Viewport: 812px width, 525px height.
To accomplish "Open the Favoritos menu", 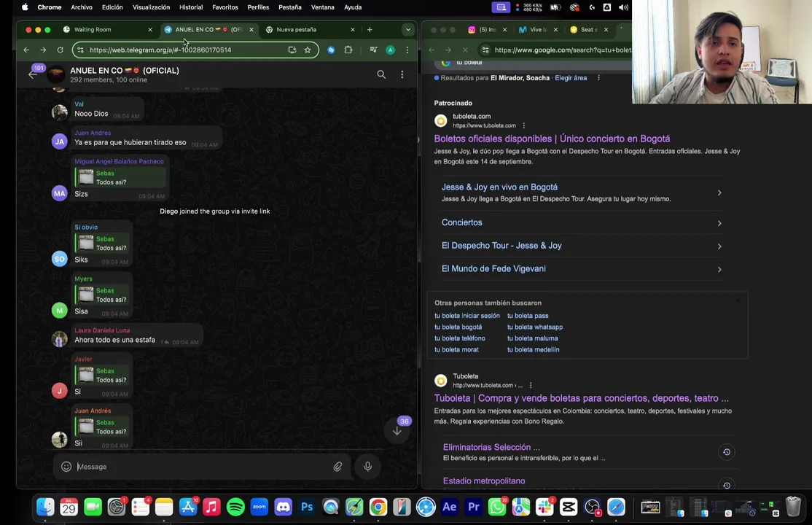I will 225,7.
